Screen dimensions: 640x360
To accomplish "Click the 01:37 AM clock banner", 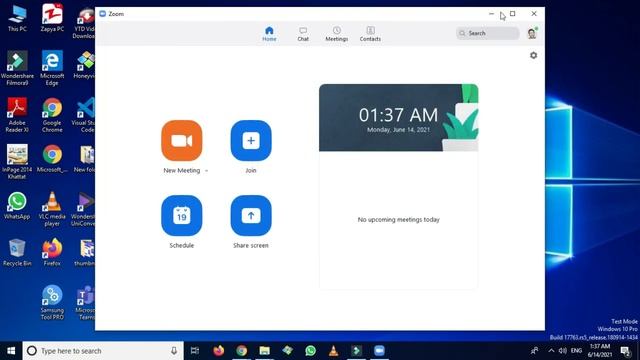I will [398, 118].
